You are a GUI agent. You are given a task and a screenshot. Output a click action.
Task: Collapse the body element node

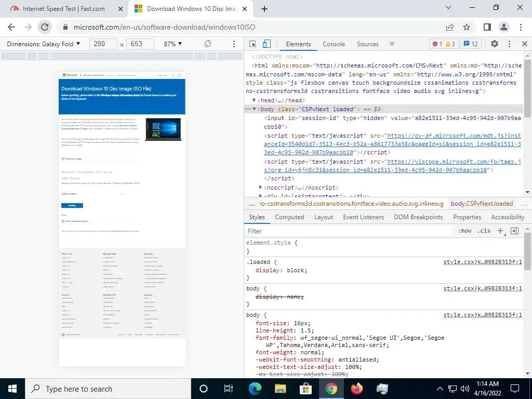coord(254,109)
